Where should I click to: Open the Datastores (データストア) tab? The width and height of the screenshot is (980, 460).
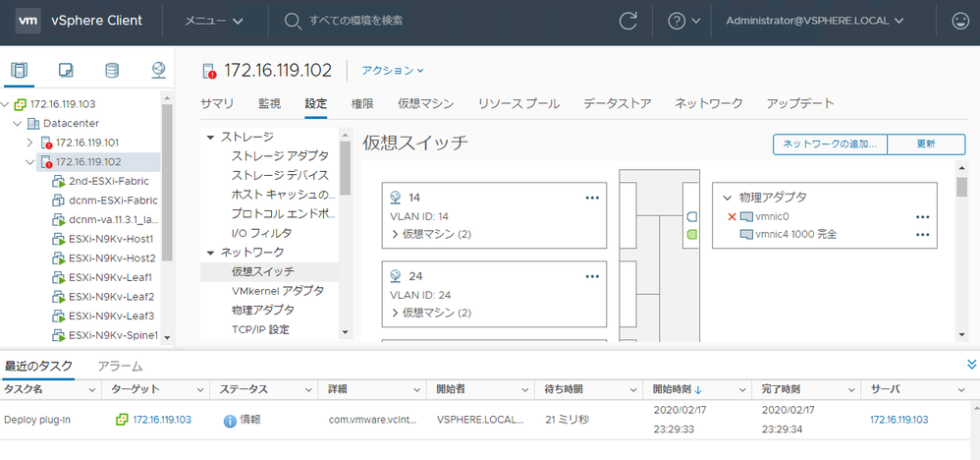(x=617, y=104)
